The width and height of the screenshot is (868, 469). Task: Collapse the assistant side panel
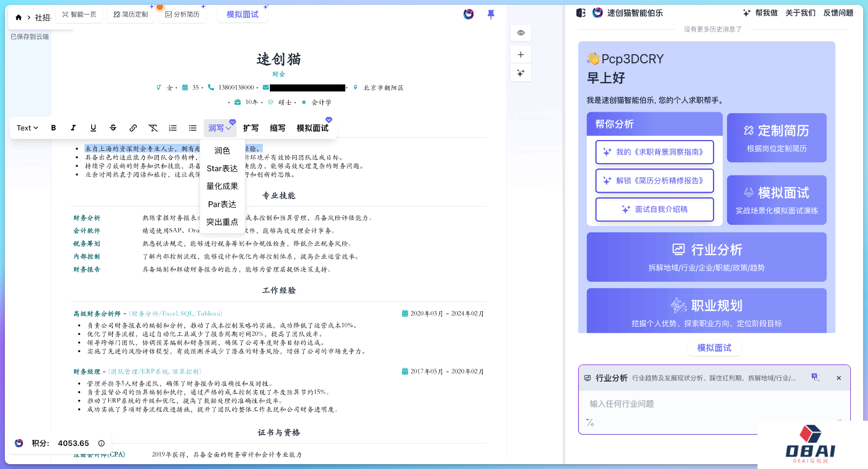pyautogui.click(x=581, y=13)
